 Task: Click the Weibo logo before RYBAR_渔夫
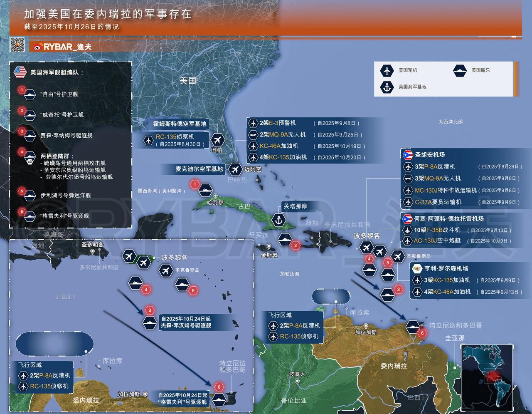pyautogui.click(x=38, y=47)
